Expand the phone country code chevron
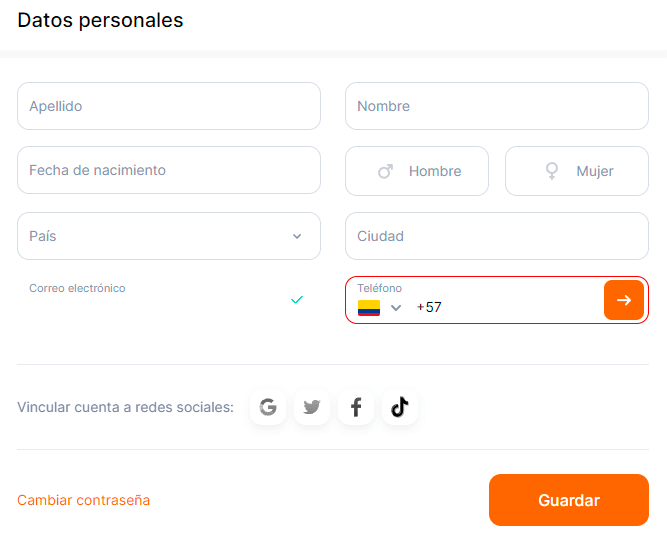667x547 pixels. (x=396, y=308)
